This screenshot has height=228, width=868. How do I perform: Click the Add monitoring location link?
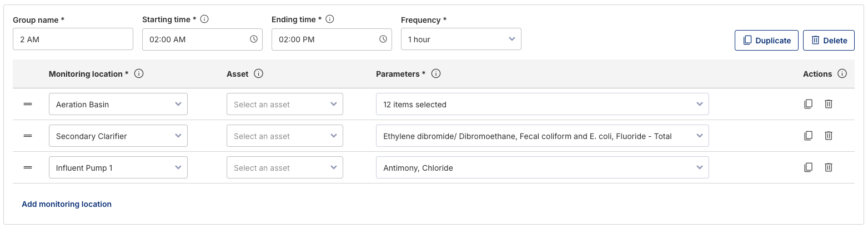point(67,204)
